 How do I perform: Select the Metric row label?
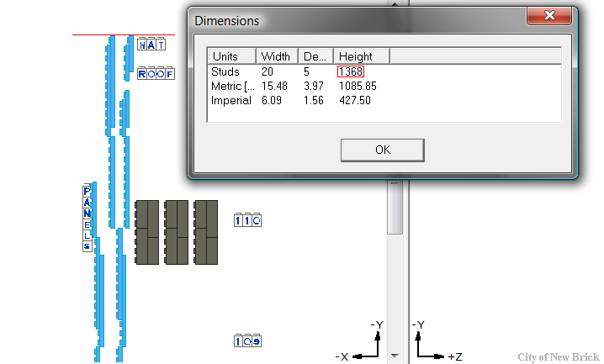tap(233, 86)
